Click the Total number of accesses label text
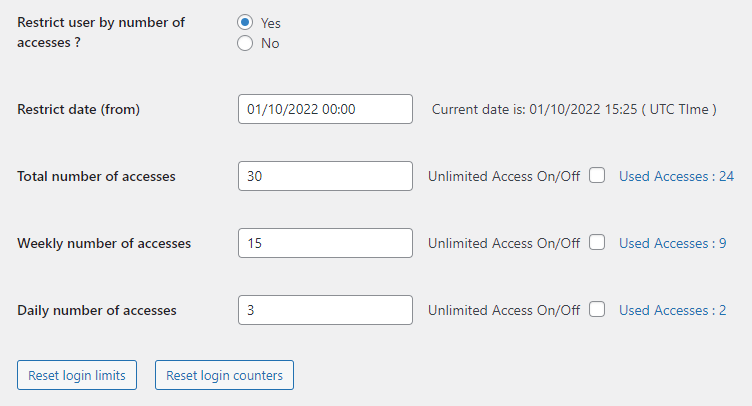This screenshot has width=752, height=406. pos(96,176)
